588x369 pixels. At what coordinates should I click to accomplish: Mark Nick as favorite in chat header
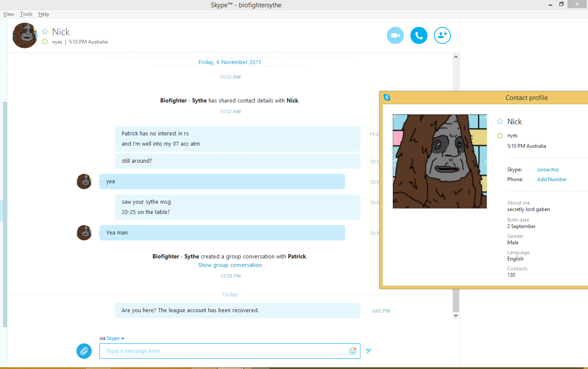tap(45, 32)
